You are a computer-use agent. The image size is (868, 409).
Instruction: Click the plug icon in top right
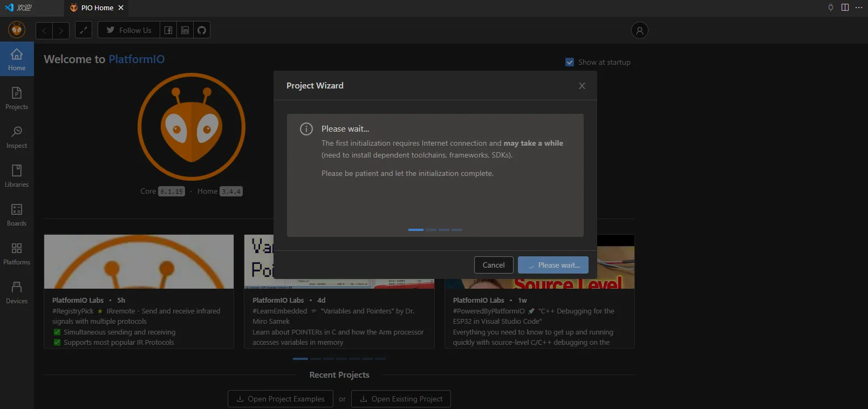point(831,8)
